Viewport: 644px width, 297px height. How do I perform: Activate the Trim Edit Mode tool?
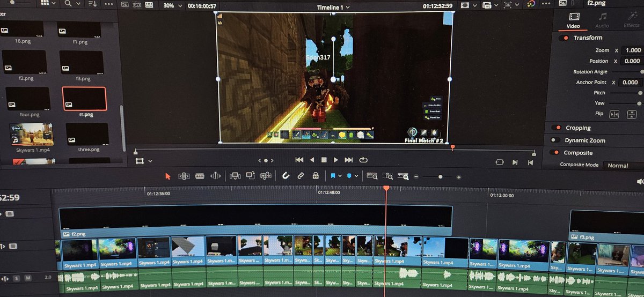click(184, 175)
